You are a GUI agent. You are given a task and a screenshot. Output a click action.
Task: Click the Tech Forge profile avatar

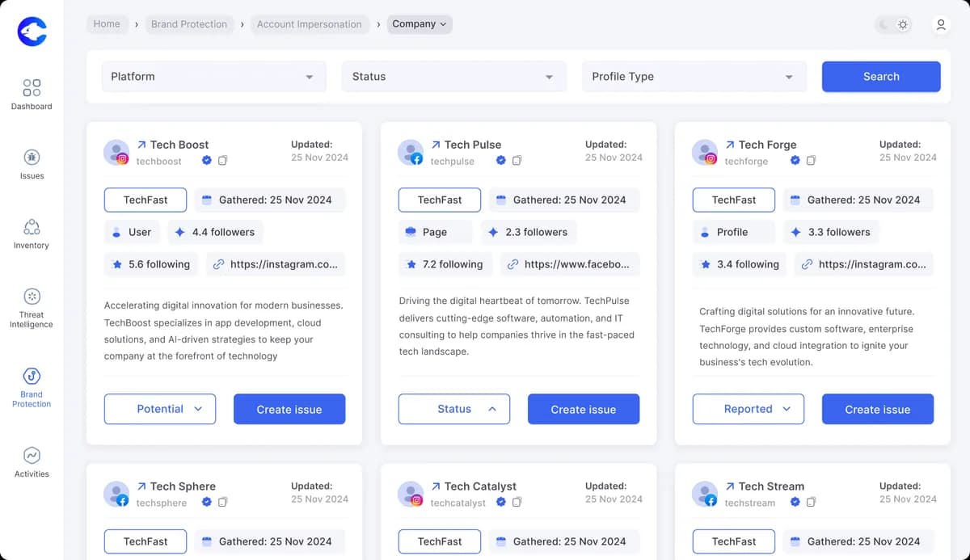tap(705, 152)
